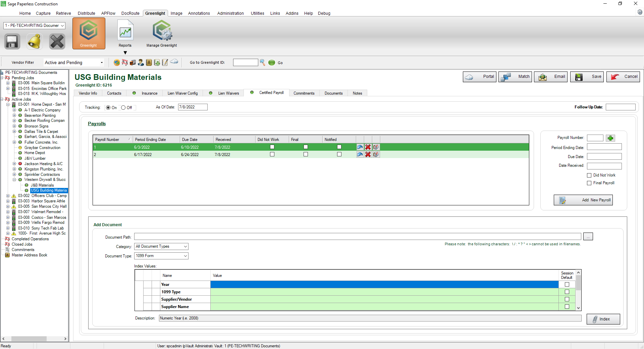Click the refresh globe toolbar icon
Viewport: 644px width, 349px height.
point(117,62)
